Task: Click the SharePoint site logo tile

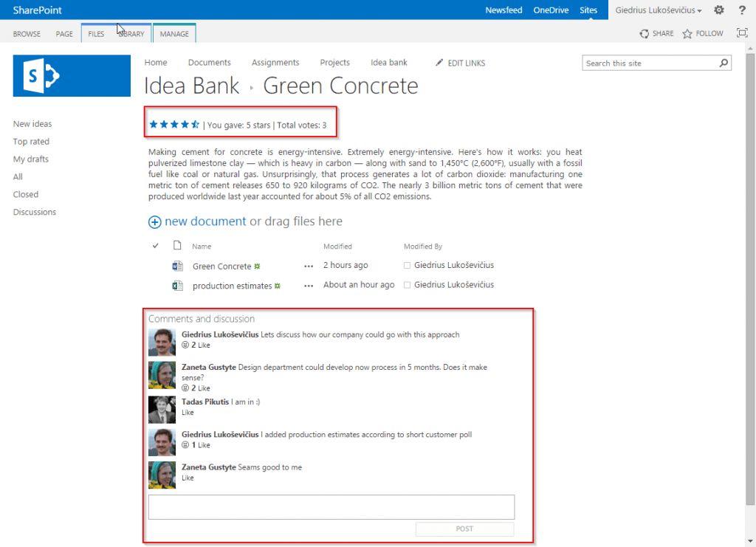Action: point(71,75)
